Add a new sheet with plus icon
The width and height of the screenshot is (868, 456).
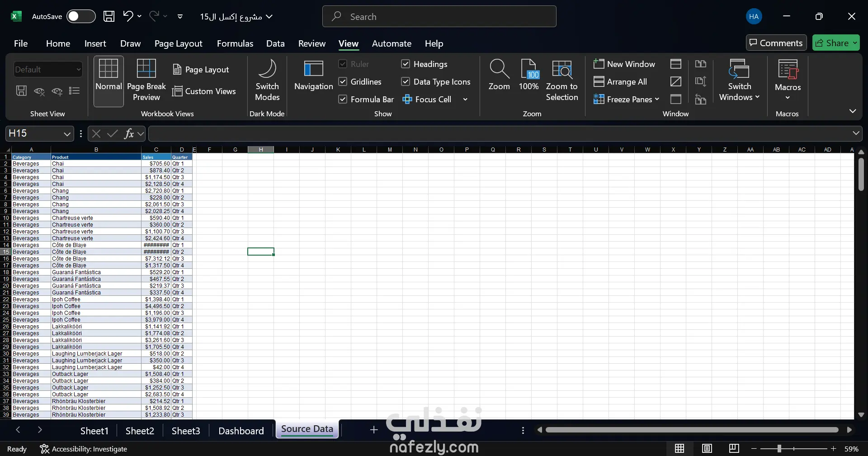tap(374, 430)
